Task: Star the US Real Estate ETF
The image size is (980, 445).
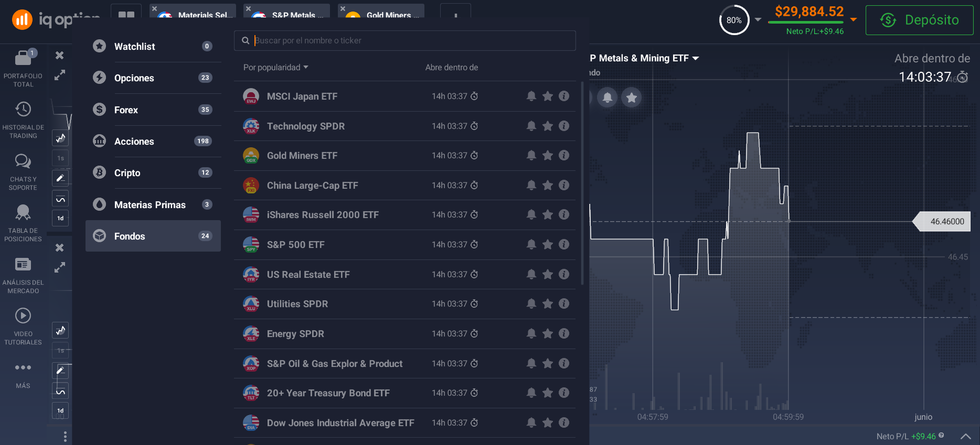Action: tap(548, 274)
